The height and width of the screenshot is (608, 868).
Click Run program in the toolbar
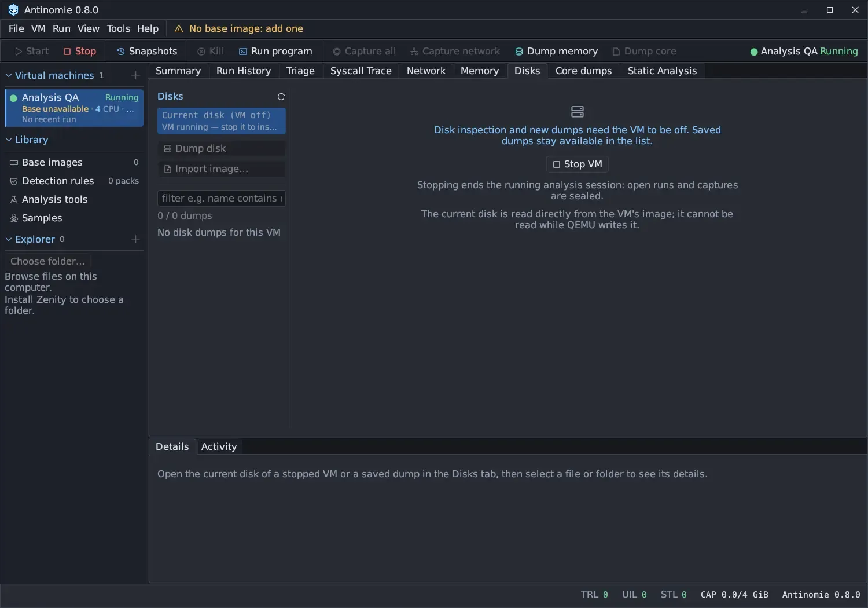click(275, 51)
